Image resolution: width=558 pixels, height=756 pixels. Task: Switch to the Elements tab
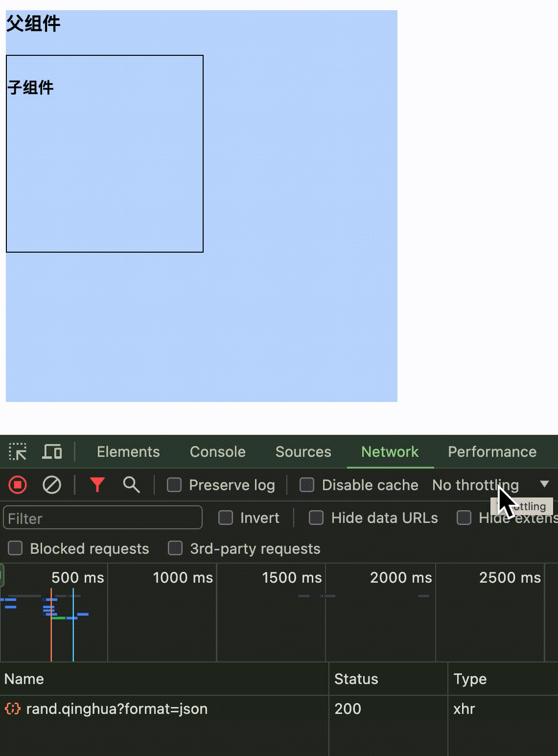click(128, 451)
